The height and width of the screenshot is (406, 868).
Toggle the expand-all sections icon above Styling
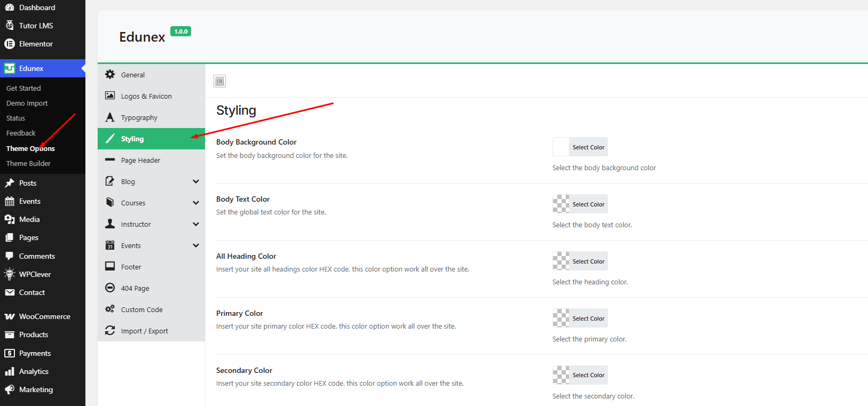point(219,81)
